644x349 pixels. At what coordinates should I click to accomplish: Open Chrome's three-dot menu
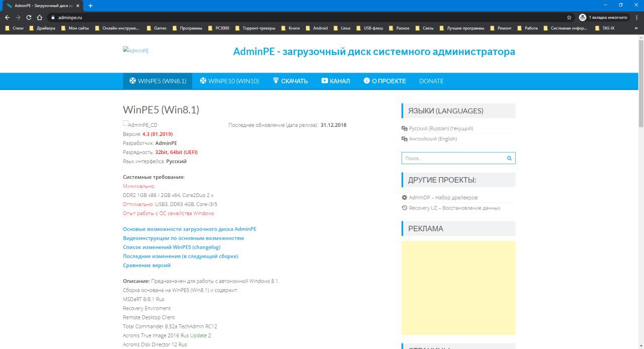tap(636, 17)
